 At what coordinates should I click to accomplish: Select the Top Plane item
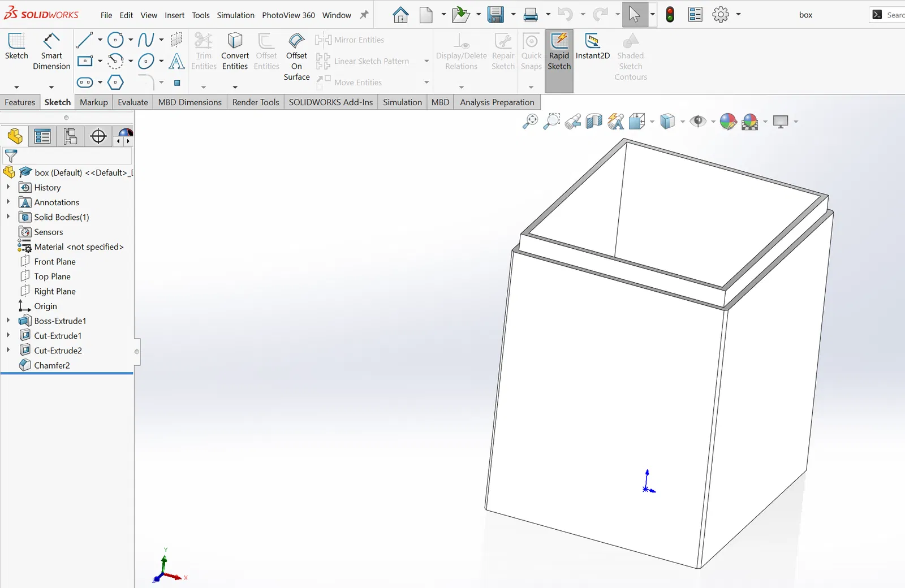[52, 276]
